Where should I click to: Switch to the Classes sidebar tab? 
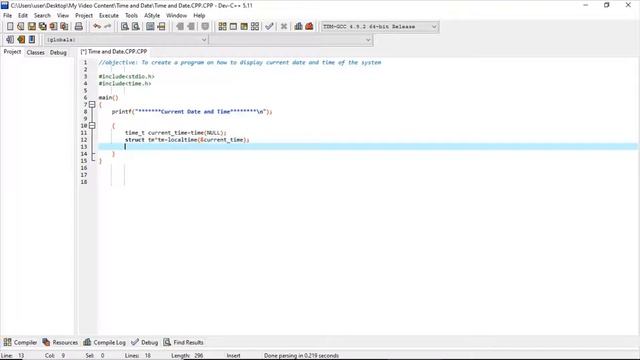[36, 52]
